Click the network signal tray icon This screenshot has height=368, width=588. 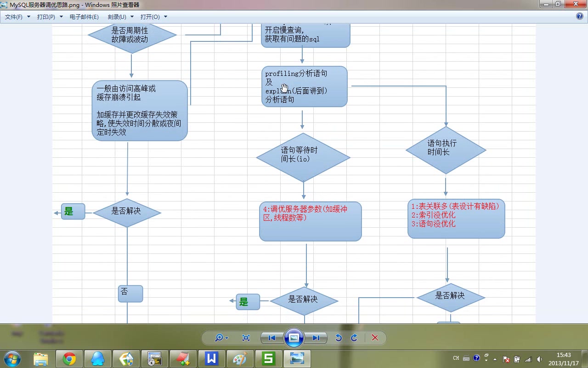528,359
